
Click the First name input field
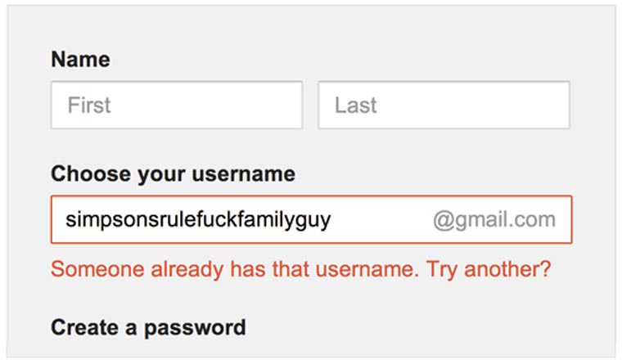pos(176,105)
